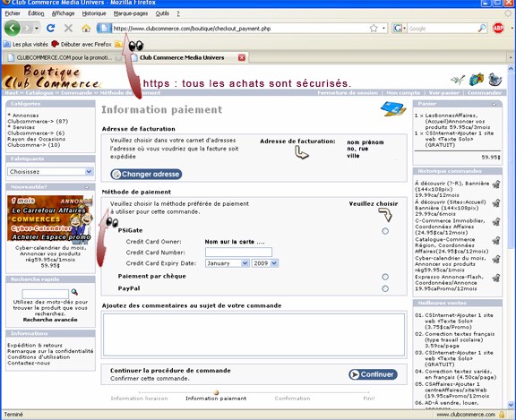Click the Boutique Club Commerce logo

click(51, 77)
